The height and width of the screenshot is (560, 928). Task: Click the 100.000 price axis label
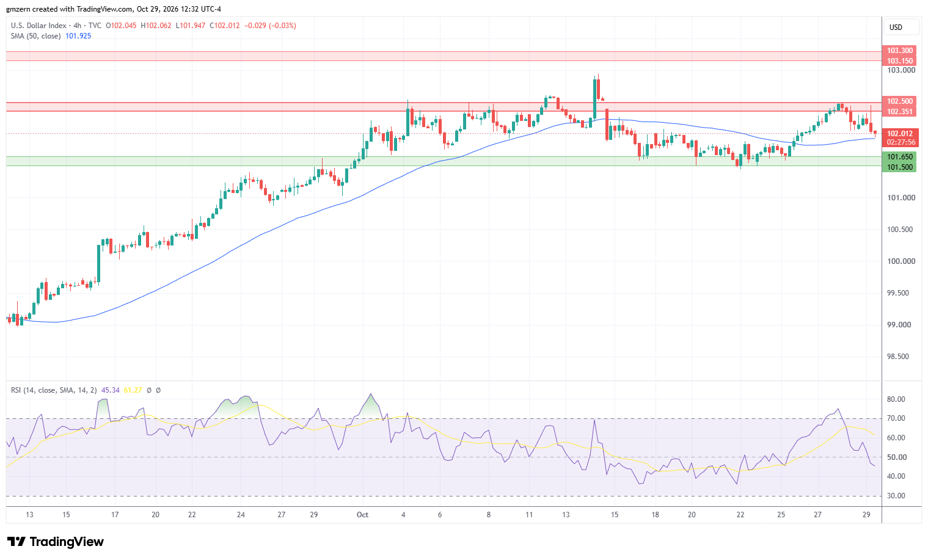click(901, 261)
